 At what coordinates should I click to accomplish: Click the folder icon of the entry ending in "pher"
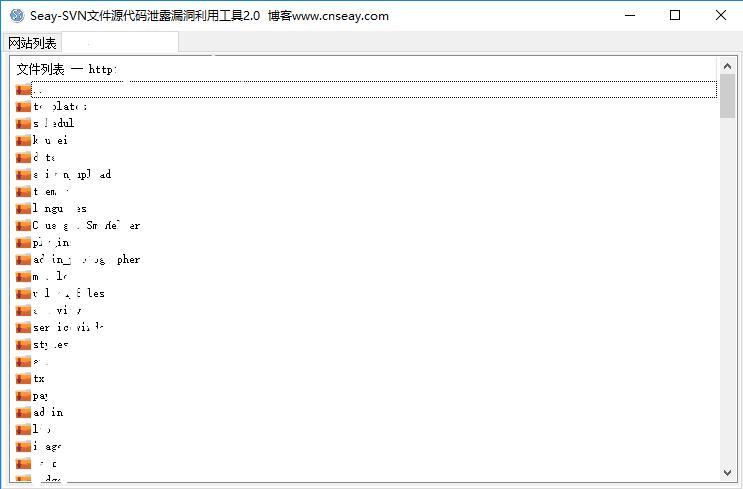click(x=23, y=260)
